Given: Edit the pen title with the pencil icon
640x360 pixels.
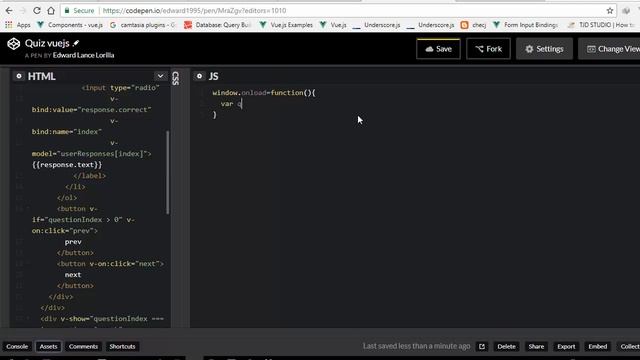Looking at the screenshot, I should (76, 43).
